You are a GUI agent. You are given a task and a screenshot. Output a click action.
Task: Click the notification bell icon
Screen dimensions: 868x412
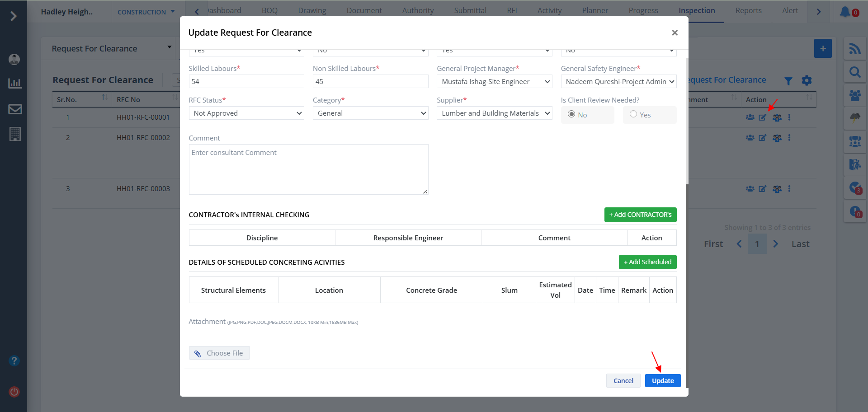pyautogui.click(x=844, y=12)
